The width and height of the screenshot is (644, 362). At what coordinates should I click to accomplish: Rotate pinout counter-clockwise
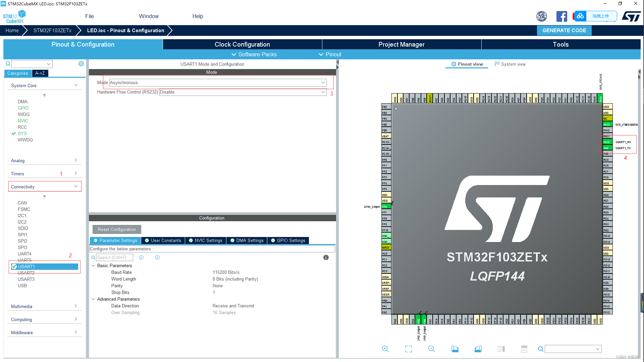point(478,349)
